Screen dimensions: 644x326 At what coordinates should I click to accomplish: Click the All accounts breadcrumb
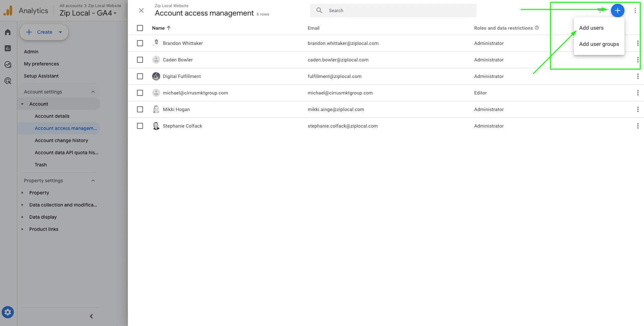coord(71,6)
